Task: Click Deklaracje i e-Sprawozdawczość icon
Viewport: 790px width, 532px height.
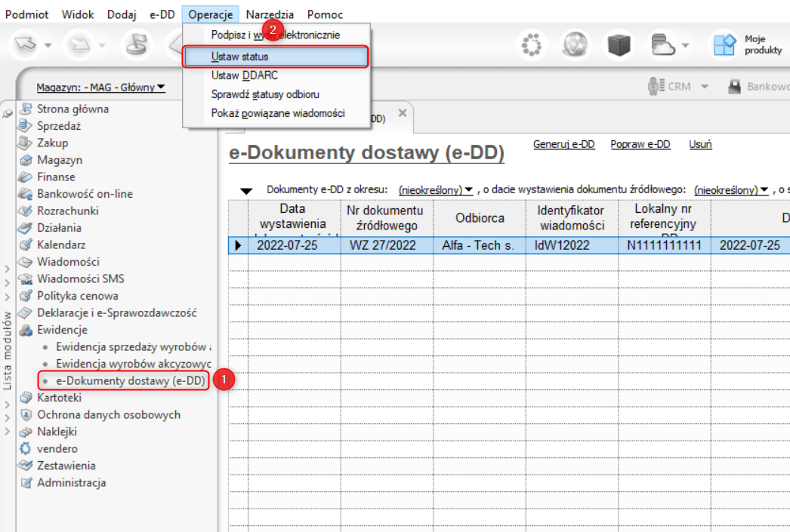Action: coord(26,312)
